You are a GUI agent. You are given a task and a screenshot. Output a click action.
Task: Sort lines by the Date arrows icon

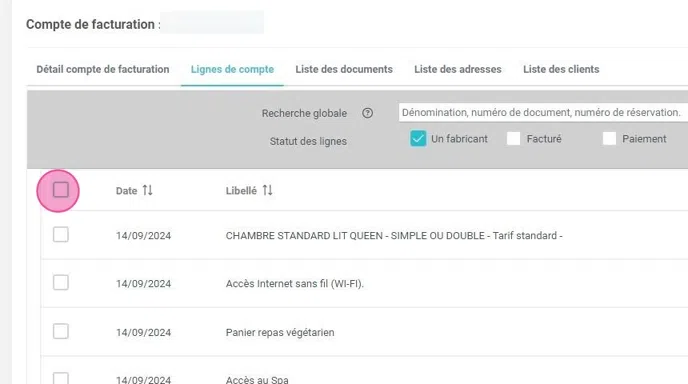147,190
